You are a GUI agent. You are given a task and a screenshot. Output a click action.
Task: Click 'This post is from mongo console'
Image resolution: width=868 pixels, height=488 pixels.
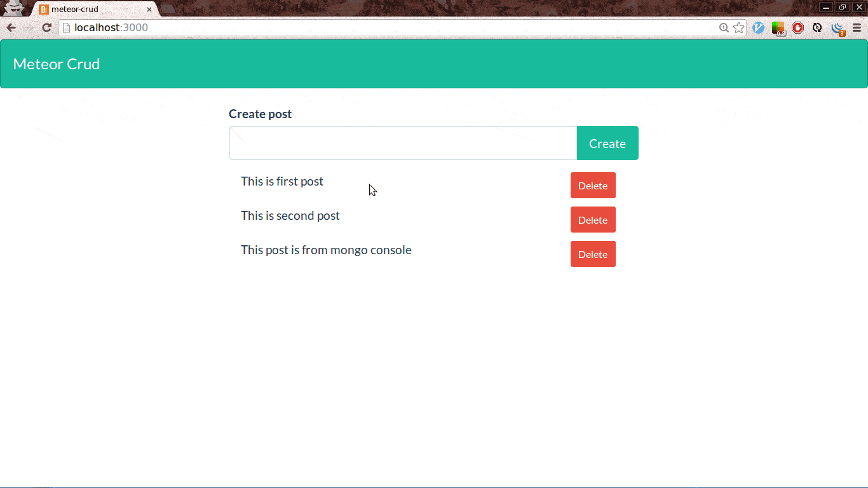326,250
